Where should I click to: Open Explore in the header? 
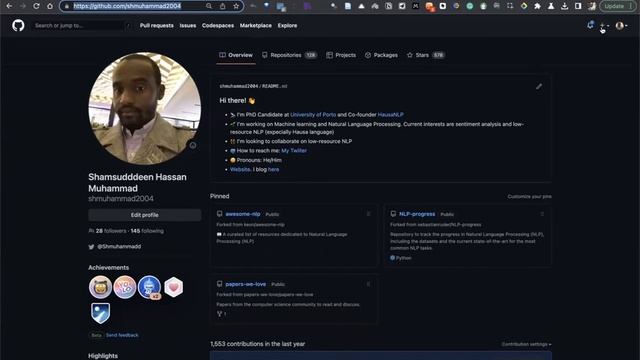(287, 25)
